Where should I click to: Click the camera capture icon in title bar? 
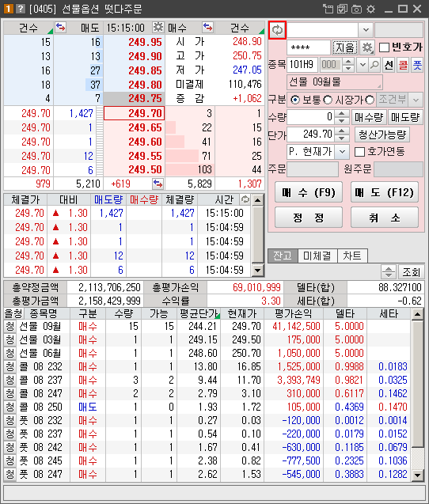click(356, 9)
